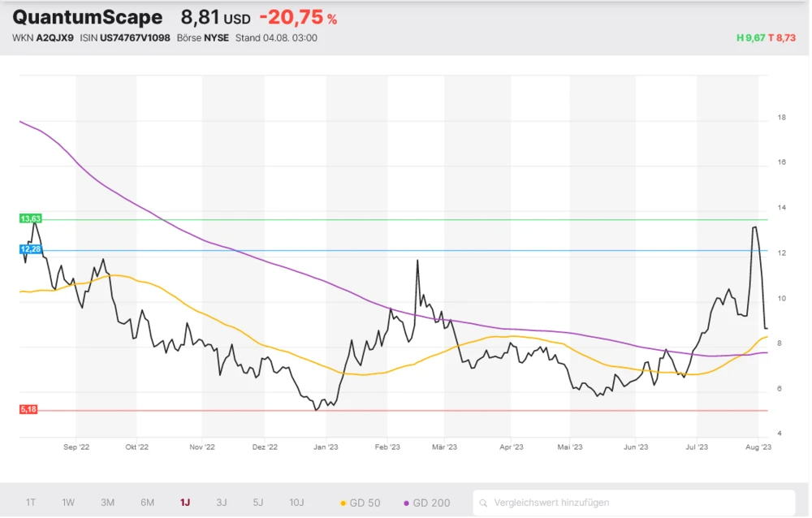Select the 1W time range
The height and width of the screenshot is (518, 812).
pyautogui.click(x=68, y=503)
